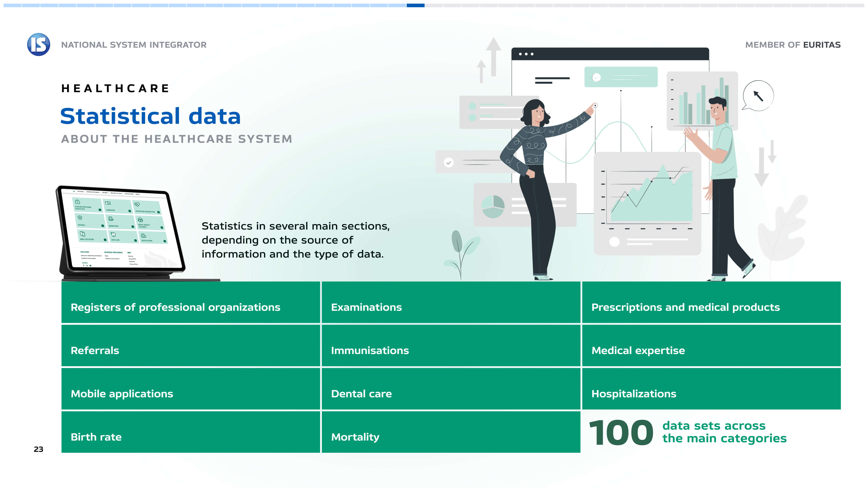The height and width of the screenshot is (488, 868).
Task: Click the home icon in tablet navigation bar
Action: pos(74,191)
